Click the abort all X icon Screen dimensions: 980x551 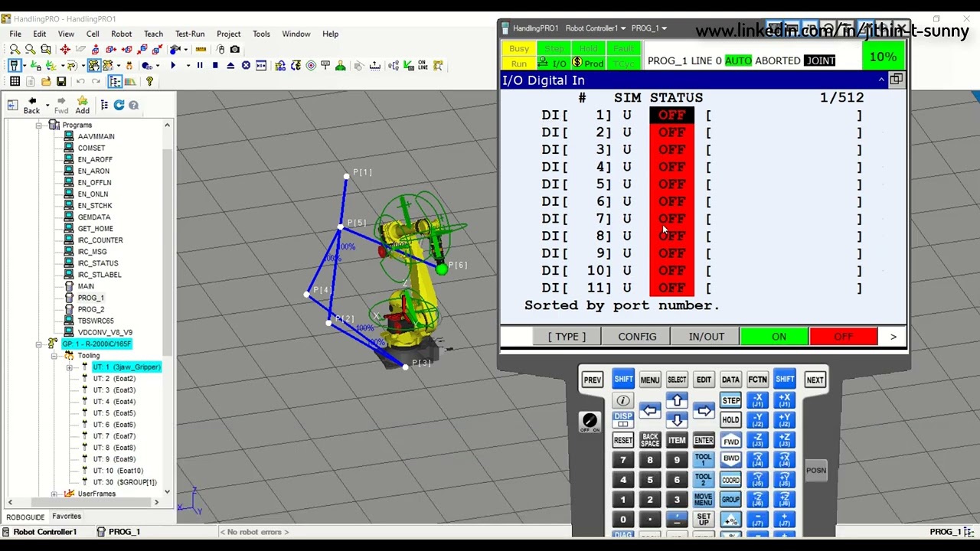246,66
